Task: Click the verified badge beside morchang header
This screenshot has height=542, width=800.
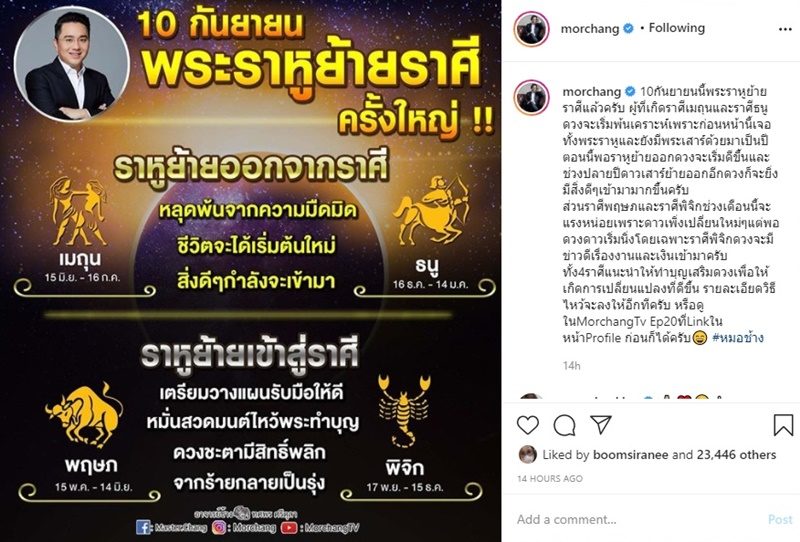Action: pyautogui.click(x=628, y=29)
